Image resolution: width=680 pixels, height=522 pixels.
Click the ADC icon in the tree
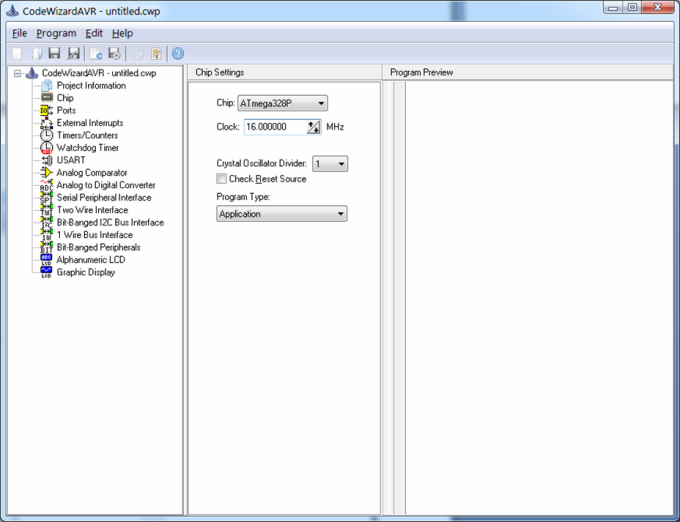tap(46, 185)
